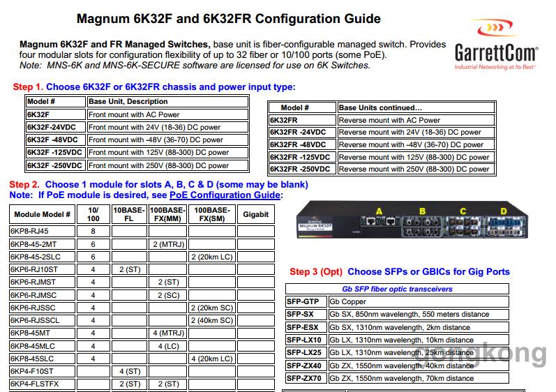This screenshot has width=556, height=392.
Task: Select module 6KP6-RJSSCL row label
Action: point(42,320)
